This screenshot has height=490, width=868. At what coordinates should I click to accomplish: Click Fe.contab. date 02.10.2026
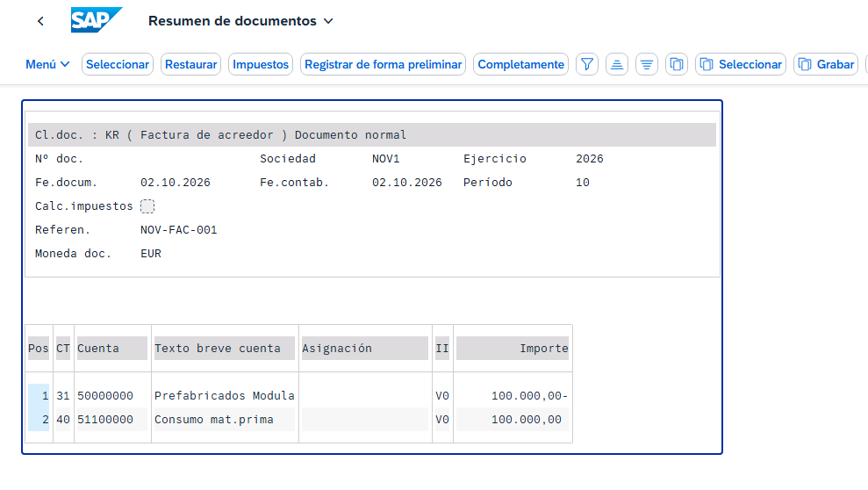point(407,183)
